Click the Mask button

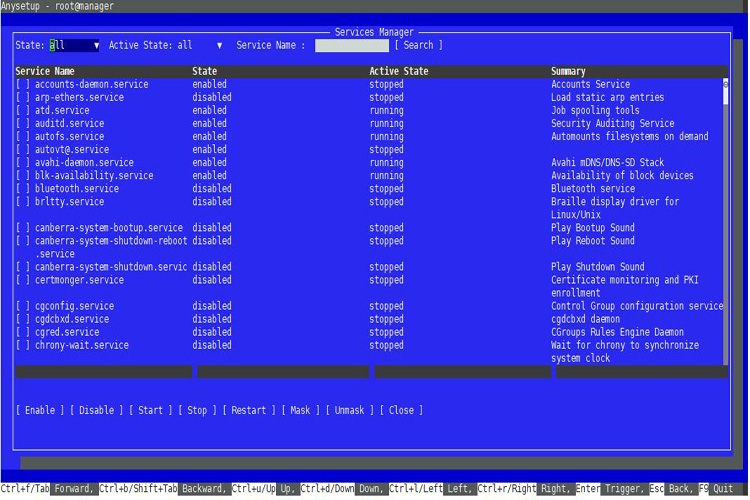300,410
